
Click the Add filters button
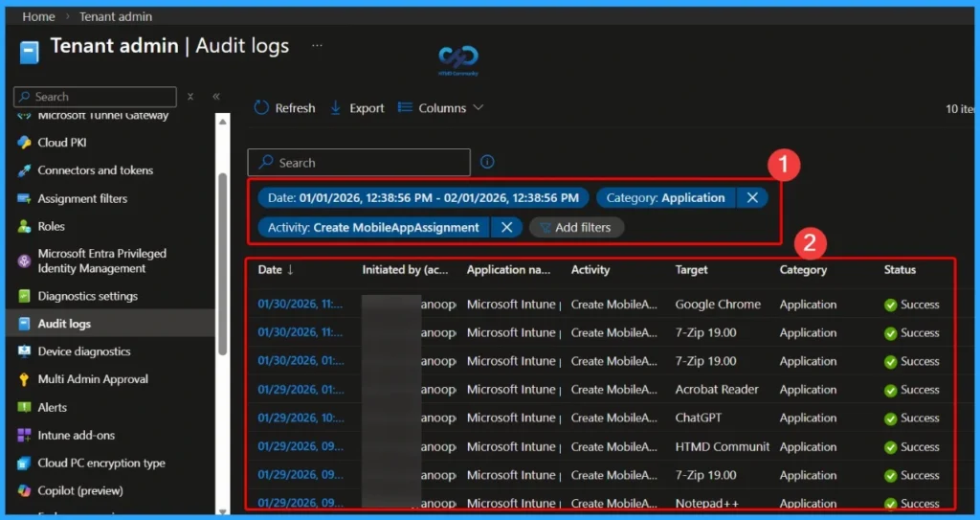coord(576,227)
